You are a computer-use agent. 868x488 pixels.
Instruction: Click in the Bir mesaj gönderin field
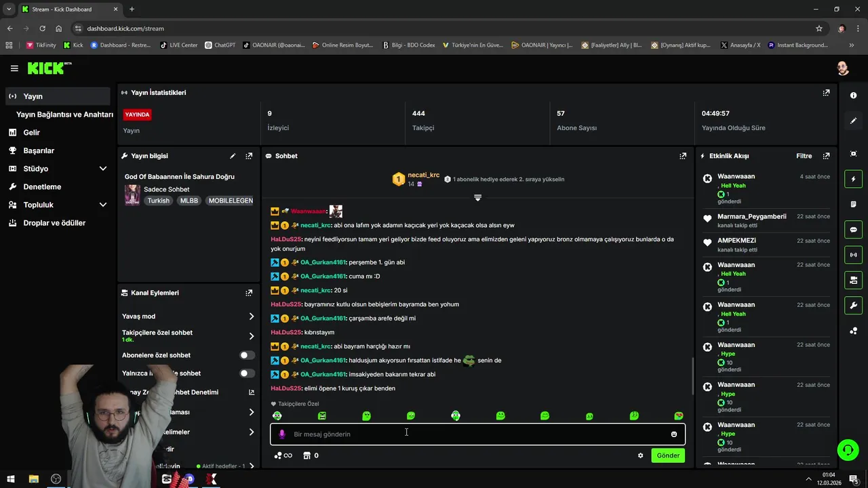click(x=478, y=434)
